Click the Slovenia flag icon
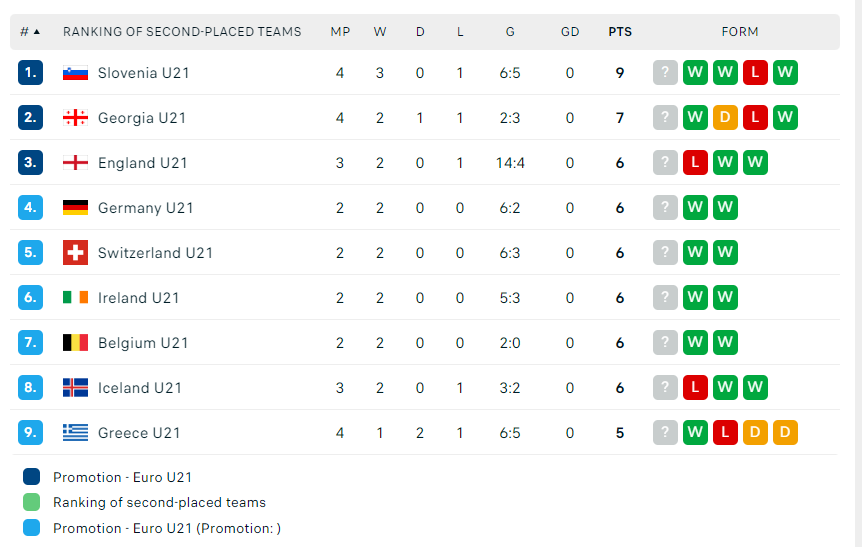862x547 pixels. [x=75, y=73]
